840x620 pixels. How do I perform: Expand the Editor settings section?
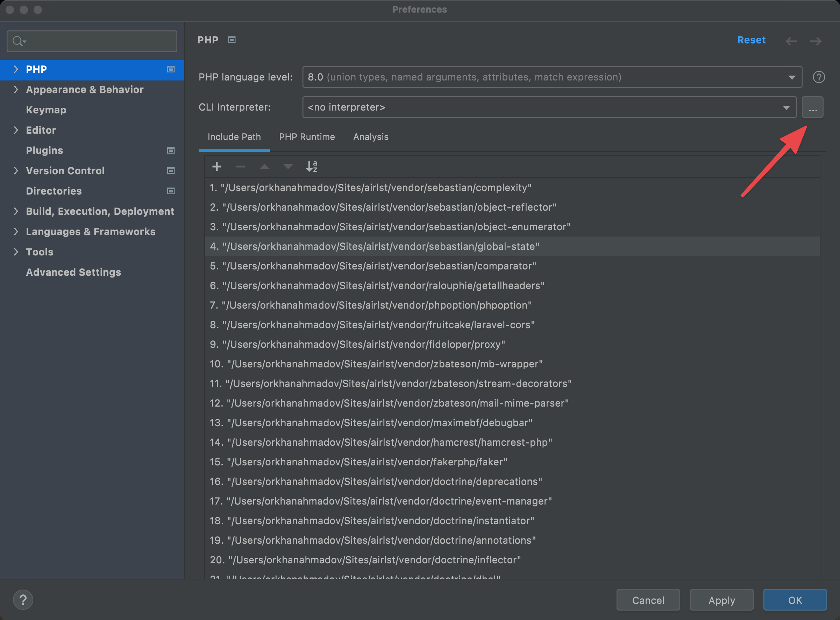coord(16,130)
